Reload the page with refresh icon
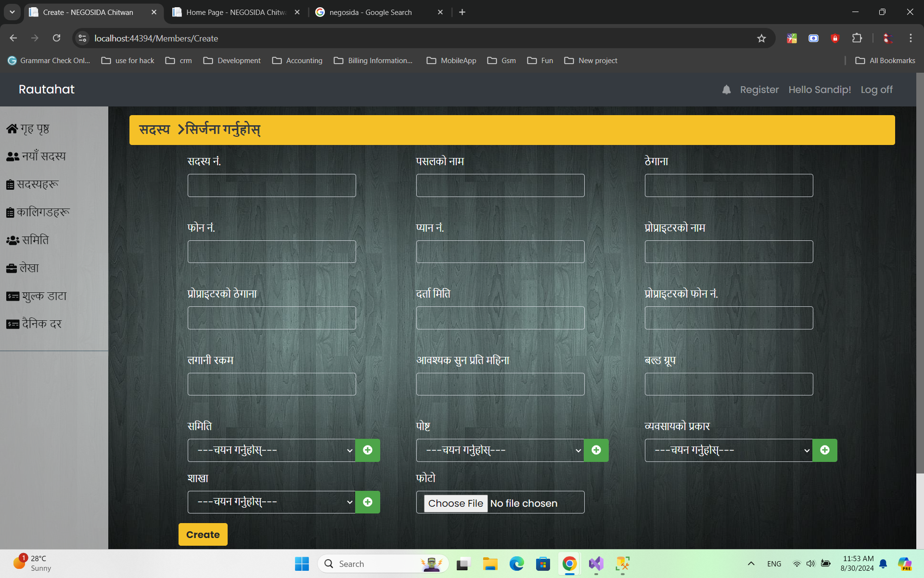Image resolution: width=924 pixels, height=578 pixels. tap(57, 38)
